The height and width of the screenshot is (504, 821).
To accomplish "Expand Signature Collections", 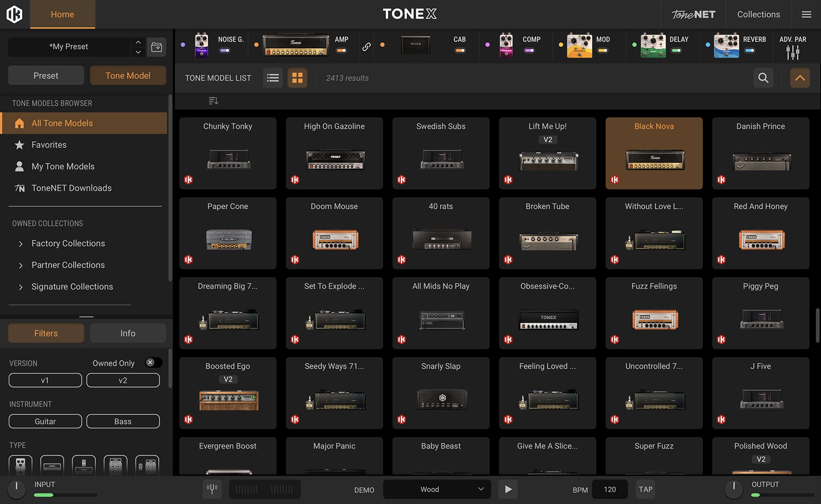I will click(x=21, y=287).
